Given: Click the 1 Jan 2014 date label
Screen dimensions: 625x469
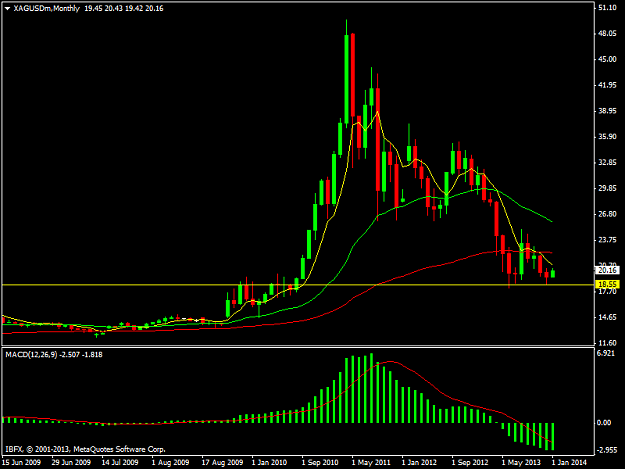Looking at the screenshot, I should pos(569,463).
